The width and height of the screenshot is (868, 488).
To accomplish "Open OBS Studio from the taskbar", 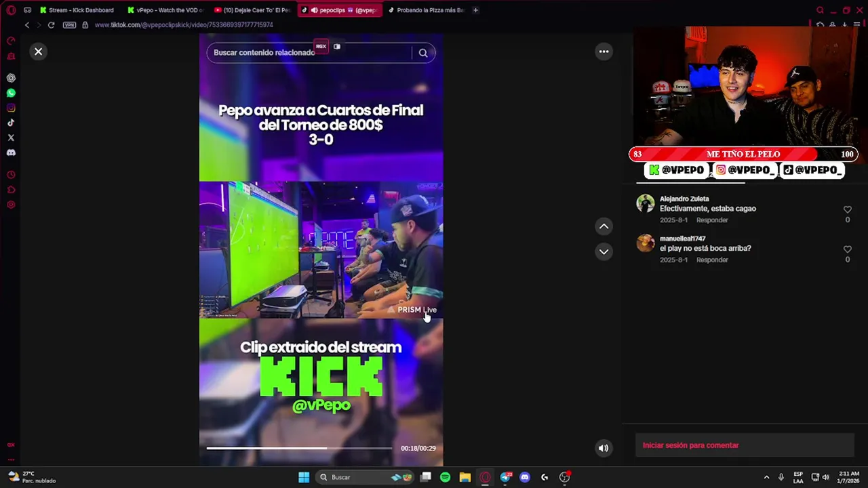I will (x=564, y=477).
